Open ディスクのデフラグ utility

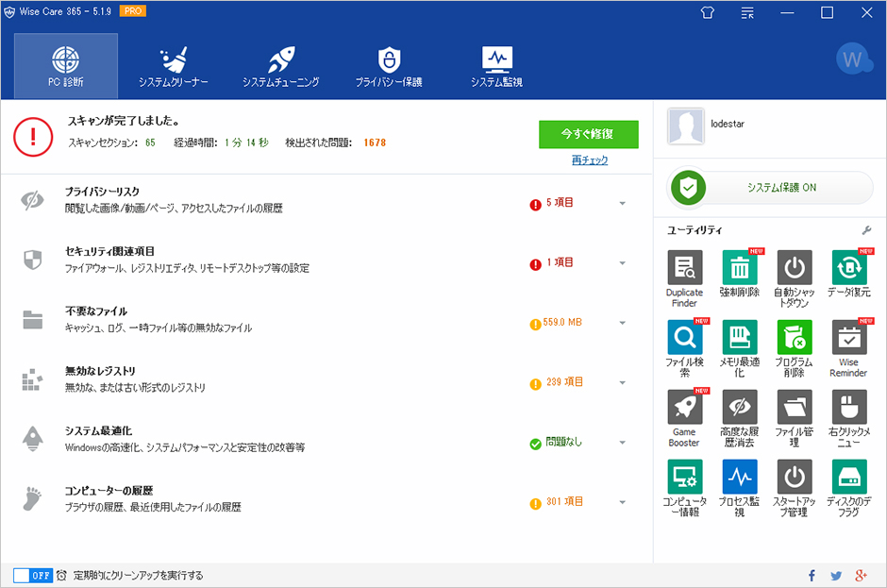click(849, 488)
